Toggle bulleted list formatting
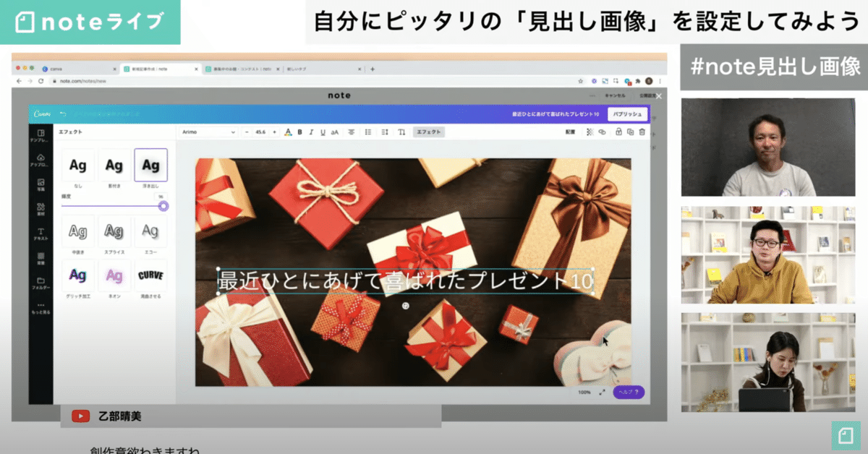Image resolution: width=868 pixels, height=454 pixels. [368, 132]
